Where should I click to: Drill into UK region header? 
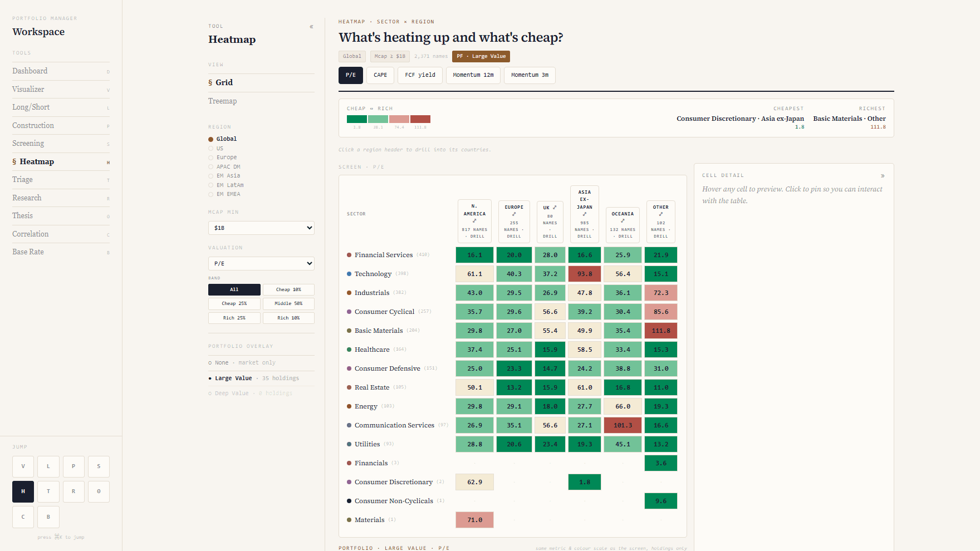[x=550, y=221]
